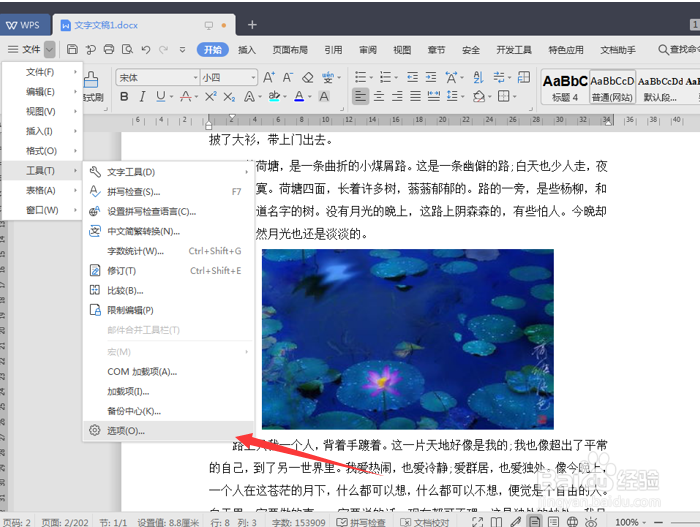Click the Increase Indent icon
This screenshot has height=527, width=700.
[431, 77]
